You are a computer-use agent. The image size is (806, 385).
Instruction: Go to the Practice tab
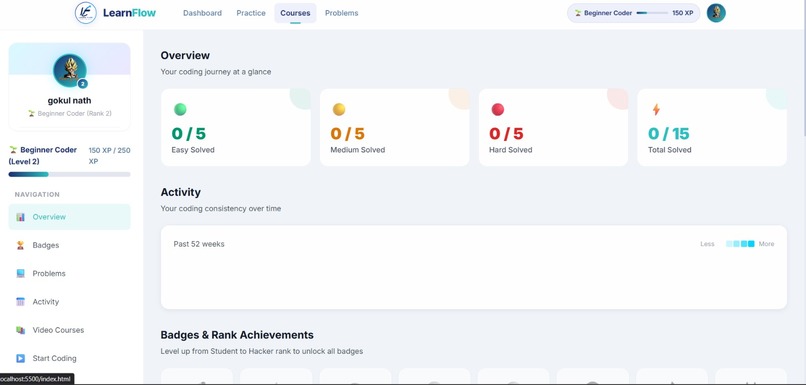[251, 13]
